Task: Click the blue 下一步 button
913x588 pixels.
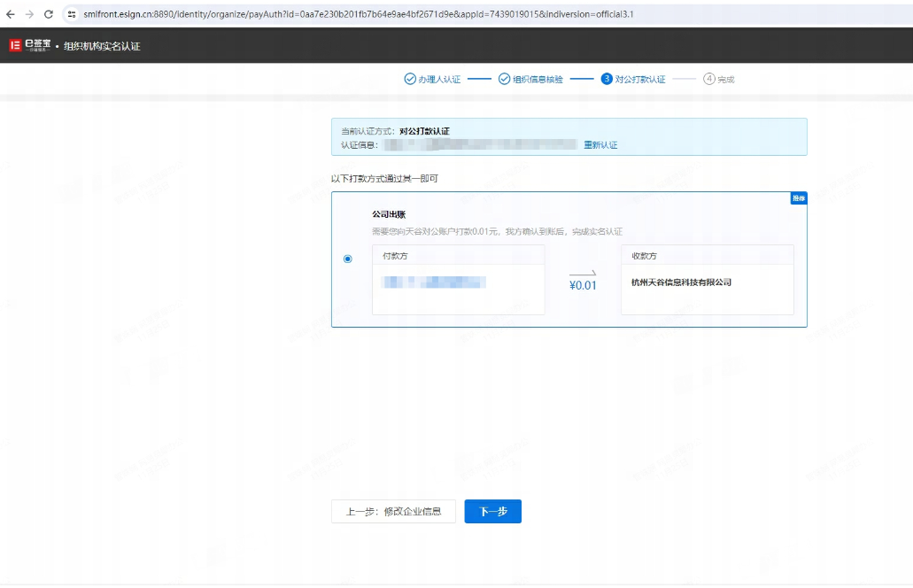Action: tap(492, 511)
